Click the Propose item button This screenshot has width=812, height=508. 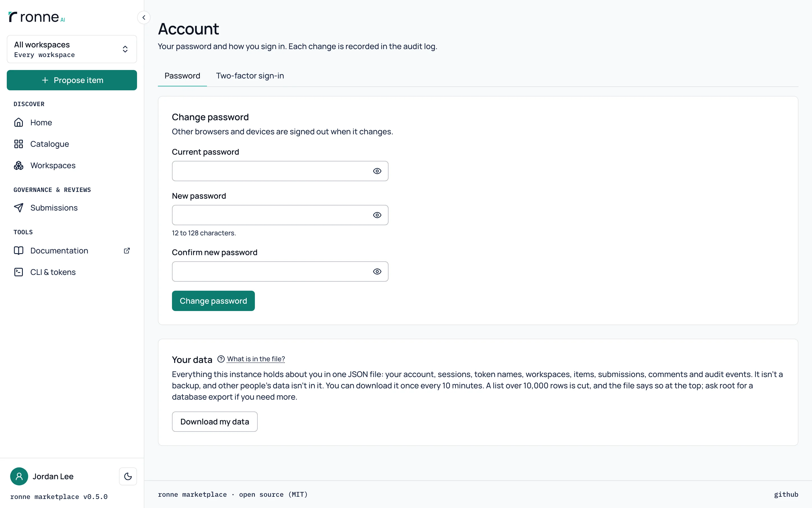[x=72, y=80]
